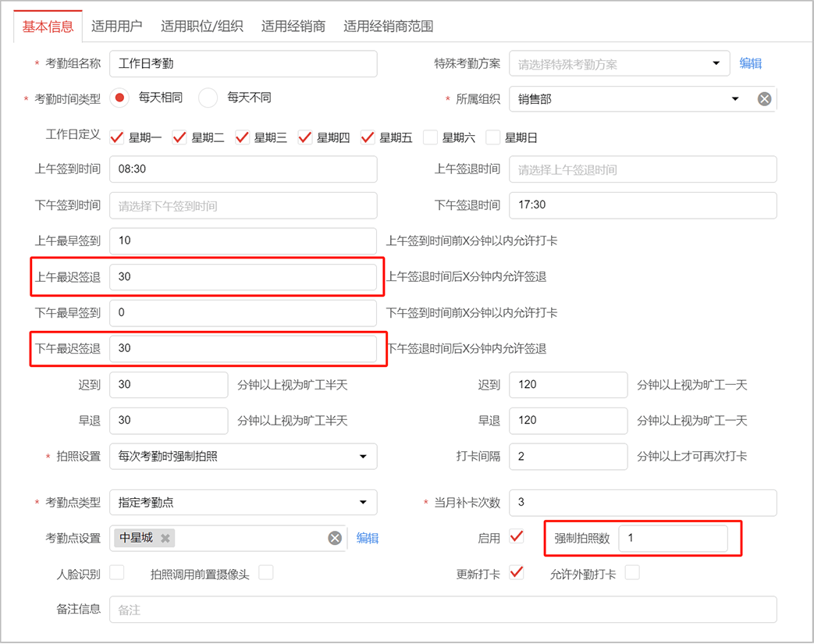This screenshot has height=644, width=814.
Task: Check the 星期六 workday checkbox
Action: click(430, 137)
